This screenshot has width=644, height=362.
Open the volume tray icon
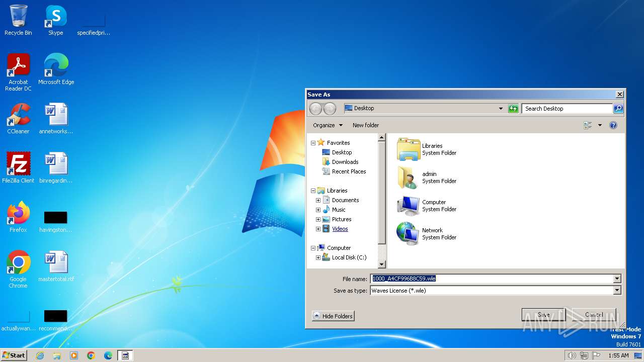(572, 355)
